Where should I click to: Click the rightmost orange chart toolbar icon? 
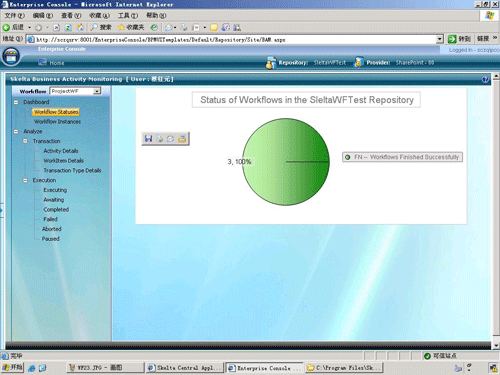(x=182, y=138)
